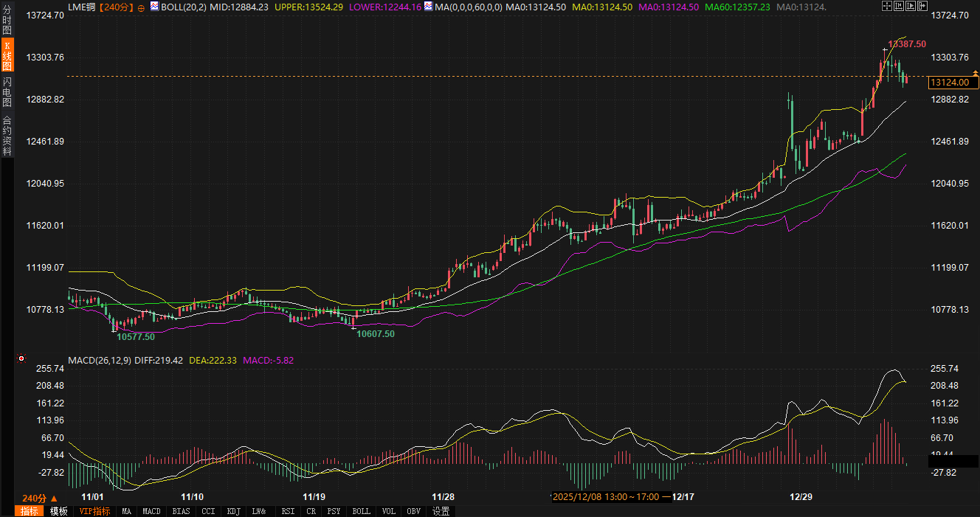Click the chart fit-width icon beside the crosshair
This screenshot has width=980, height=517.
898,6
